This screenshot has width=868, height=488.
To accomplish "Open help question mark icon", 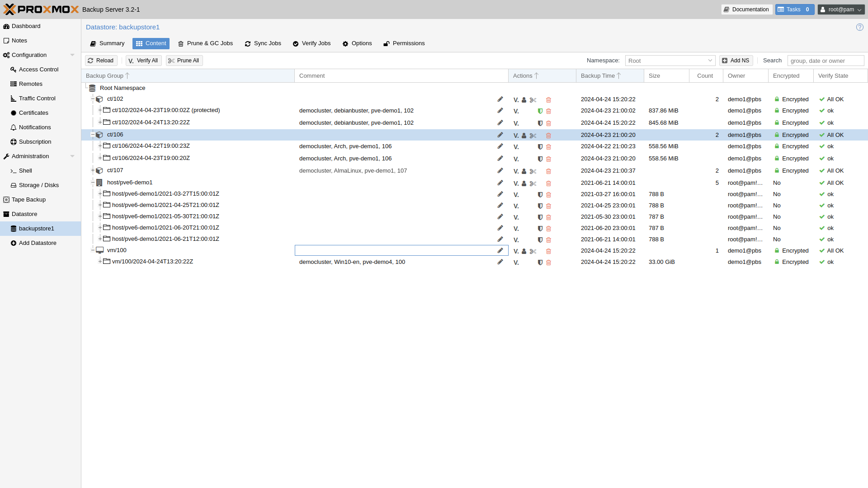I will click(859, 27).
